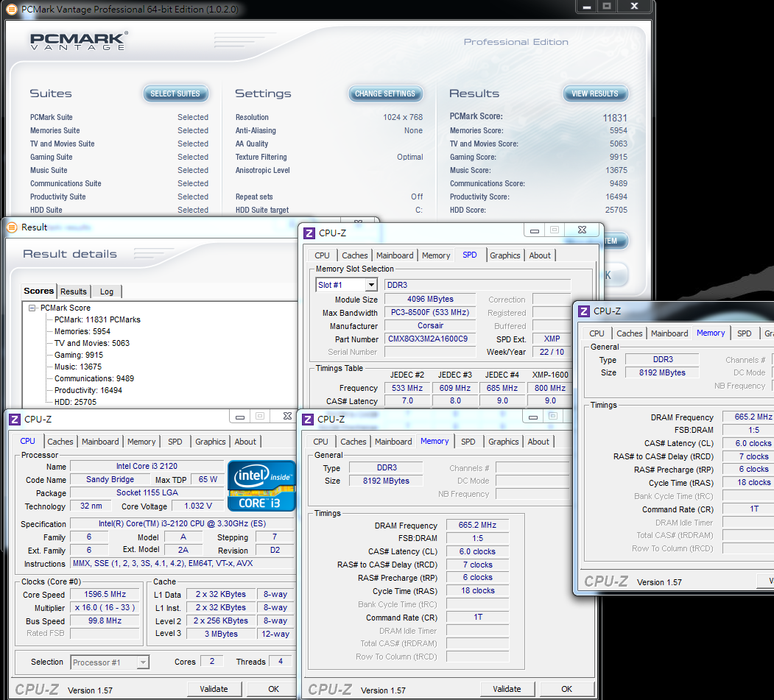The width and height of the screenshot is (774, 700).
Task: Open CPU tab in bottom-middle CPU-Z window
Action: (320, 442)
